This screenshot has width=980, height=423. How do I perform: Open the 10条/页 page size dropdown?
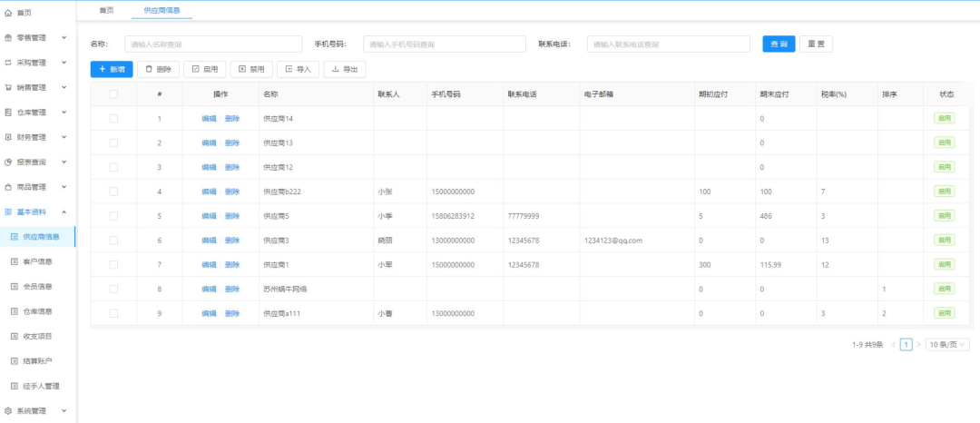[x=947, y=345]
